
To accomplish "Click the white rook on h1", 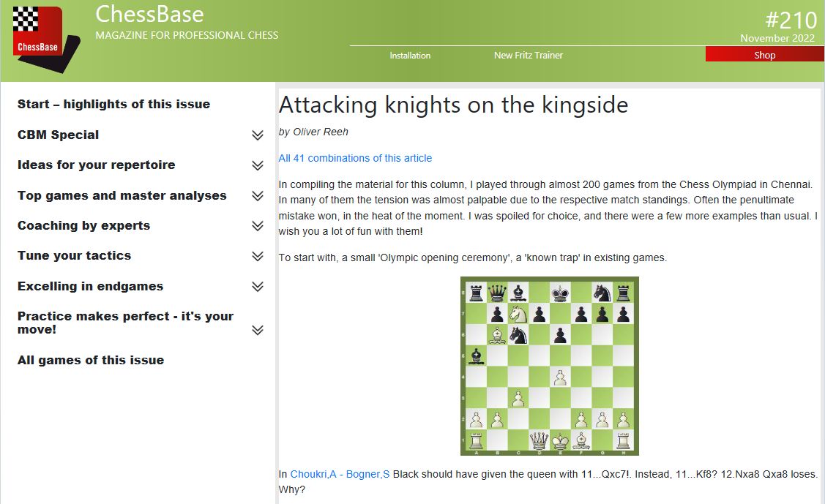I will tap(624, 440).
